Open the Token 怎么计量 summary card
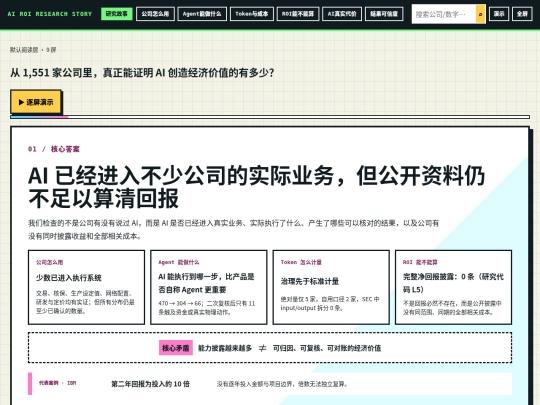This screenshot has width=540, height=405. pos(331,287)
